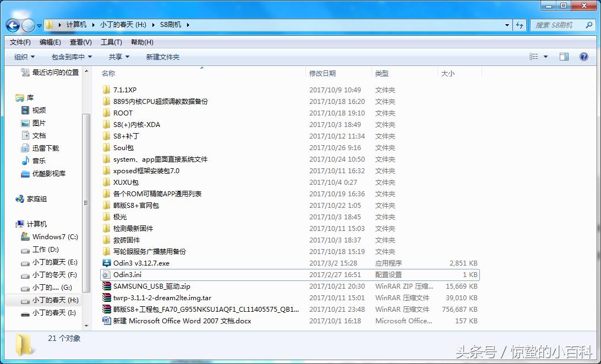The width and height of the screenshot is (601, 364).
Task: Open the 组织 dropdown menu
Action: click(24, 57)
